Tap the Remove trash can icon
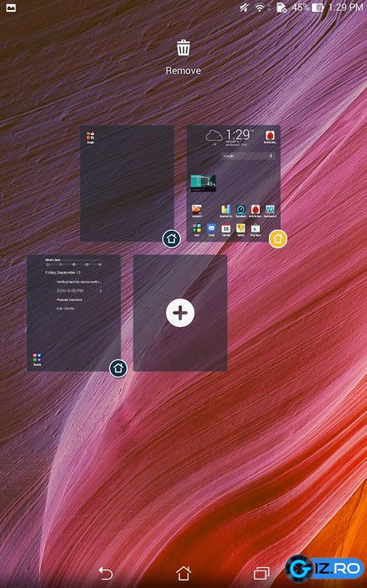Image resolution: width=367 pixels, height=588 pixels. pos(183,48)
